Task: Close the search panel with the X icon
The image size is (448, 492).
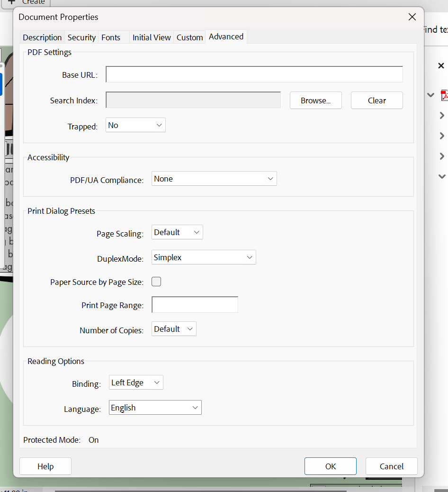Action: [x=441, y=66]
